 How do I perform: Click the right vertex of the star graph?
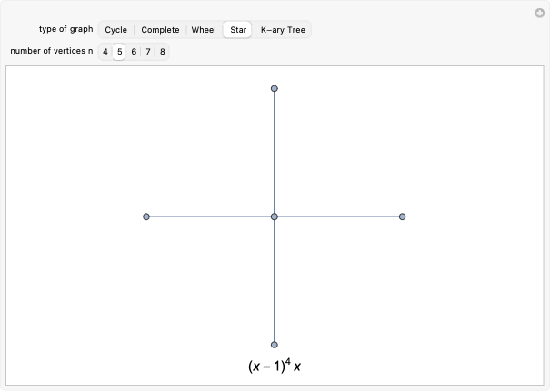[403, 216]
